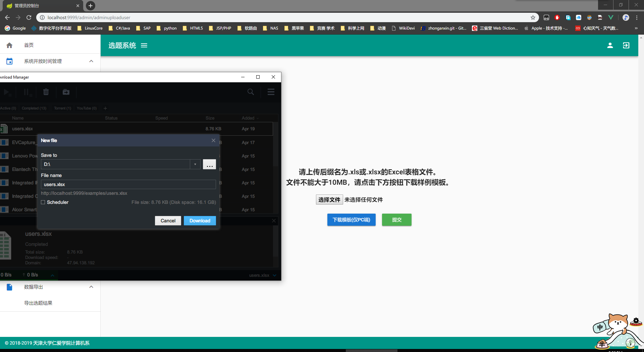The width and height of the screenshot is (644, 352).
Task: Click the hamburger menu icon beside 选题系统
Action: click(144, 45)
